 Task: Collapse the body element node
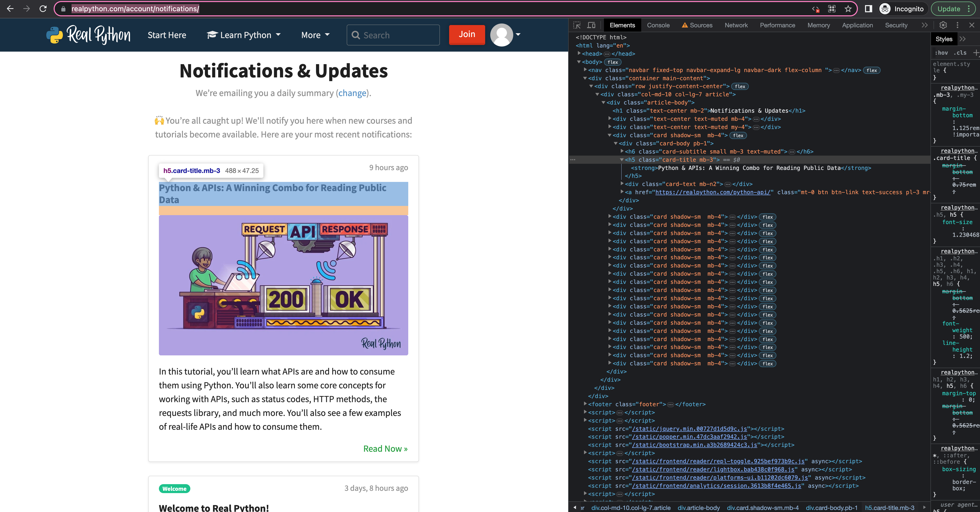coord(579,62)
